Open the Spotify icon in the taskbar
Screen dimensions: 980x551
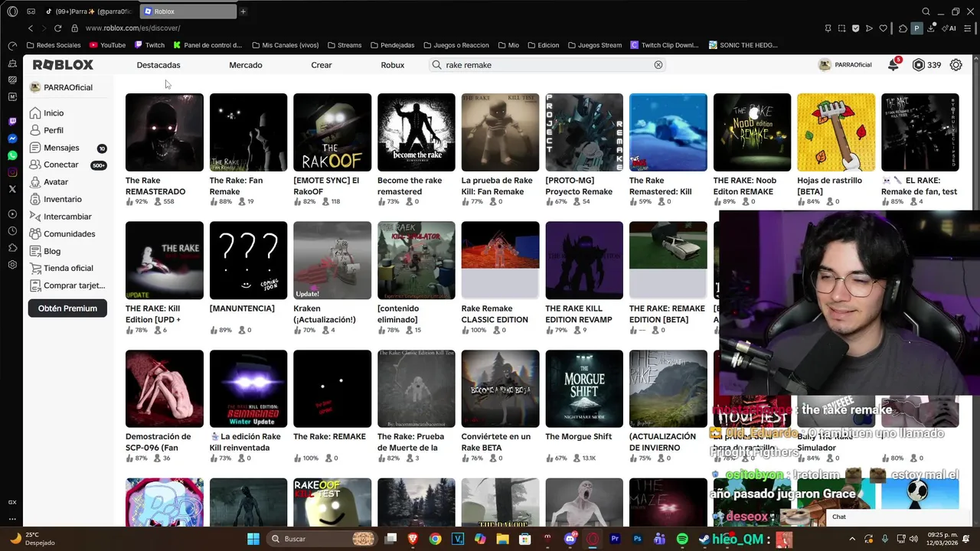[x=681, y=539]
